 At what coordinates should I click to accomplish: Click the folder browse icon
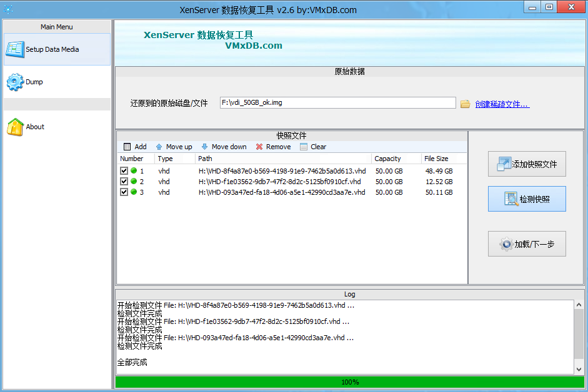pyautogui.click(x=465, y=104)
